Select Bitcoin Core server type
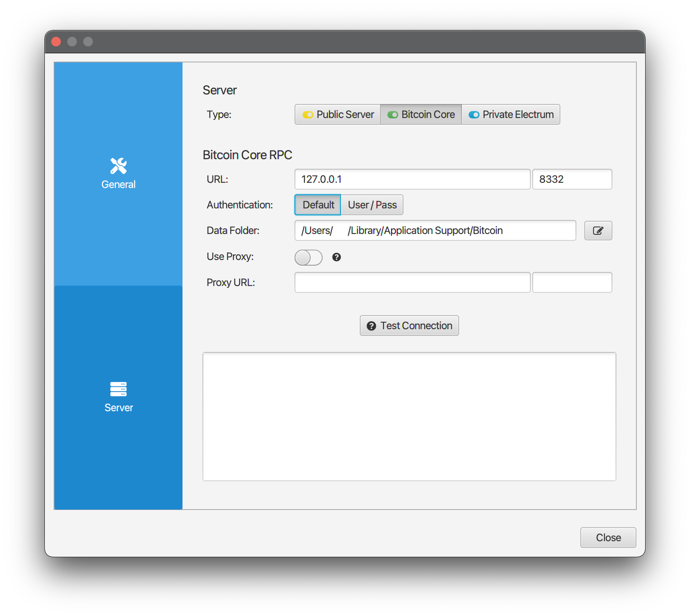 coord(421,114)
